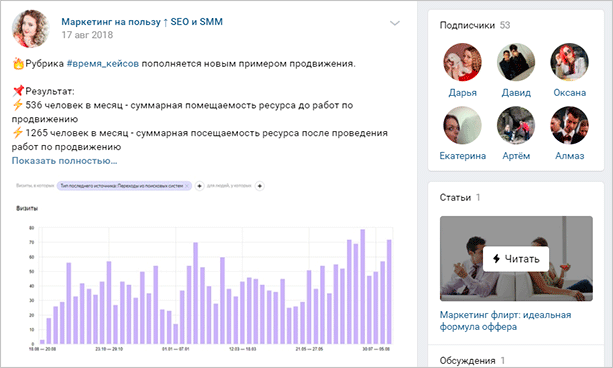Open subscriber Алмаз's avatar
Screen dimensions: 613x368
click(x=569, y=126)
